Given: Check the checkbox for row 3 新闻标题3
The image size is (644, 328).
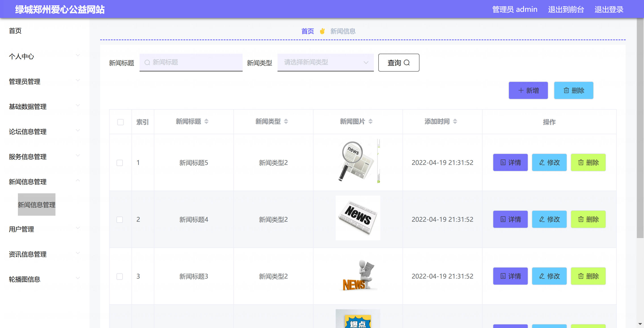Looking at the screenshot, I should tap(119, 277).
